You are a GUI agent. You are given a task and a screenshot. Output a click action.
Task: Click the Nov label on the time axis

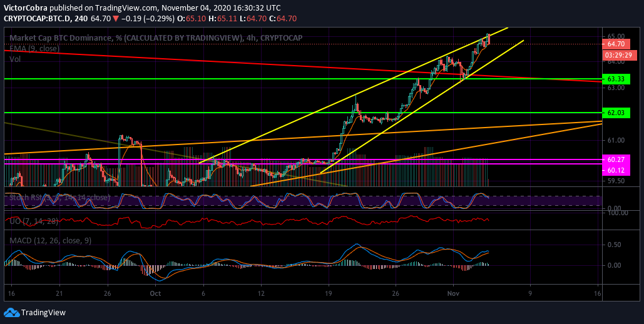pyautogui.click(x=453, y=293)
